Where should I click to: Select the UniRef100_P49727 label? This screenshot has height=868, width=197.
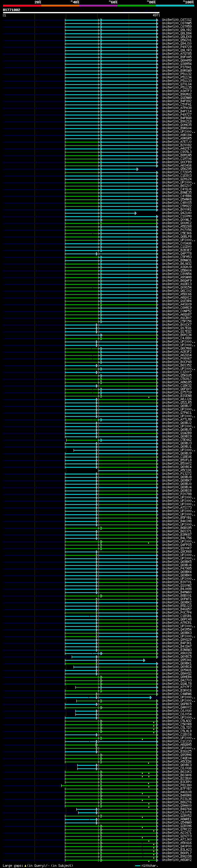point(177,115)
